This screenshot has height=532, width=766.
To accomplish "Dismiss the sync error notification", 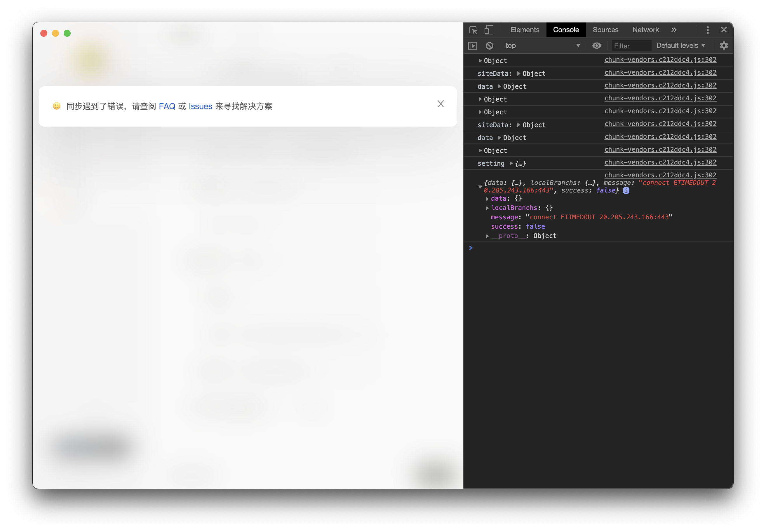I will (441, 104).
